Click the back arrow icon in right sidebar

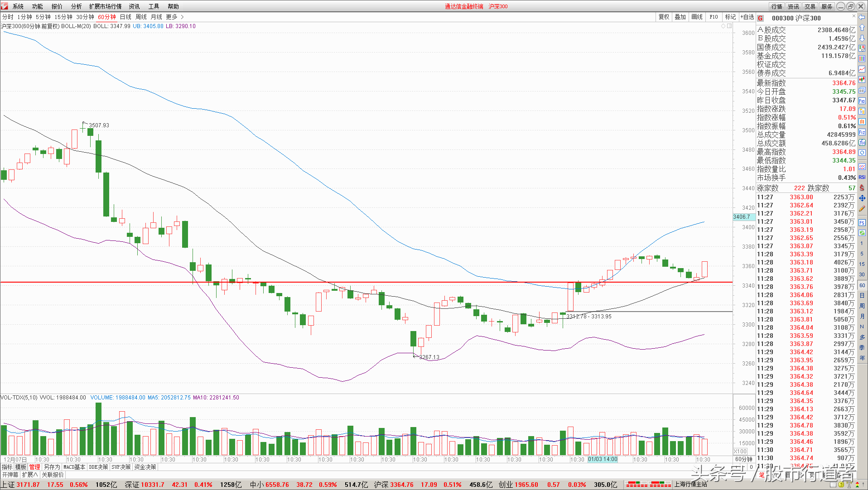click(862, 17)
